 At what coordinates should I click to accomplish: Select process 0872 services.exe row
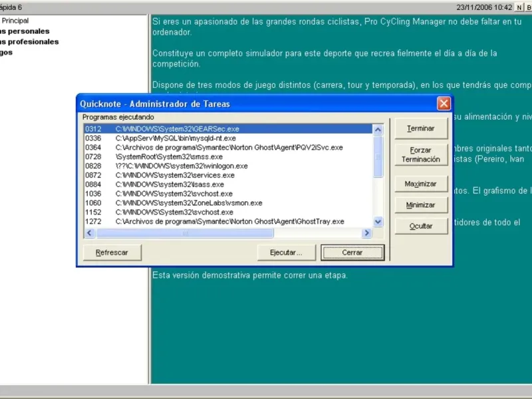(228, 175)
